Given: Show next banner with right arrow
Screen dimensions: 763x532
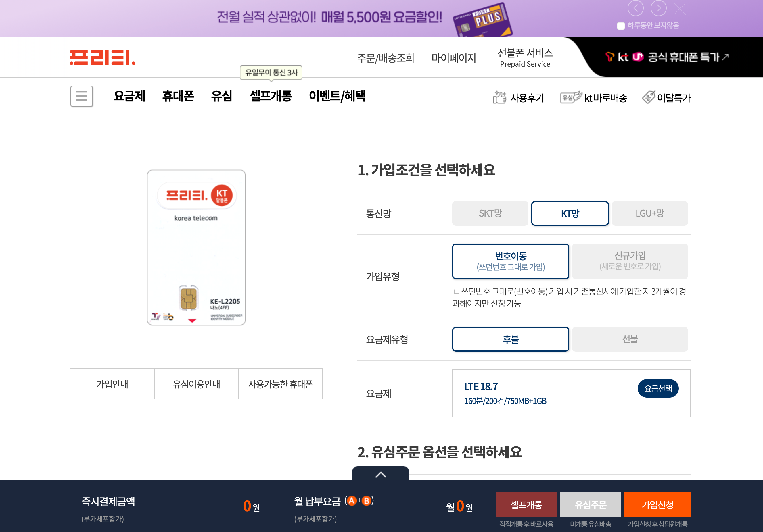Looking at the screenshot, I should click(x=658, y=8).
